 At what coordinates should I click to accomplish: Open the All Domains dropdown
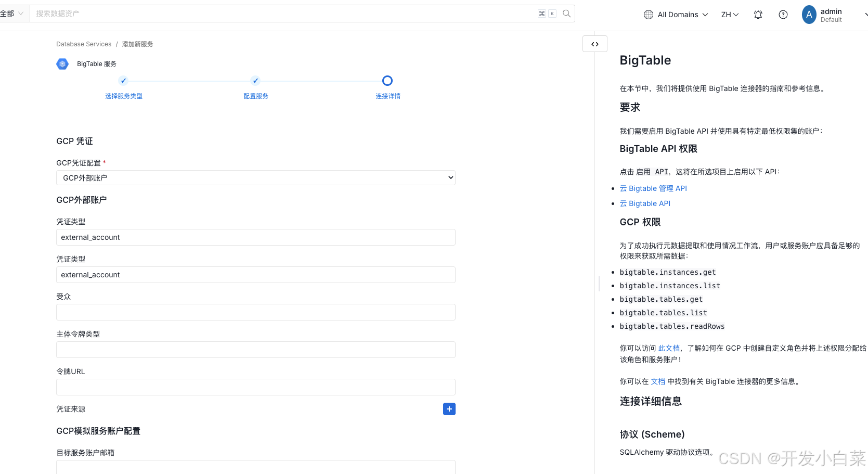pyautogui.click(x=676, y=15)
